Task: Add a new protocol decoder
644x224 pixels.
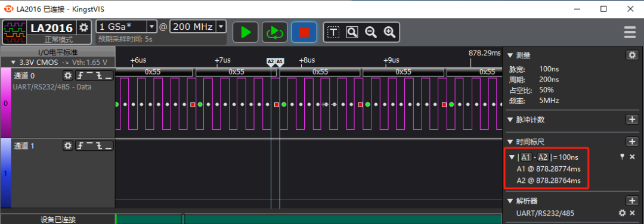Action: tap(631, 201)
